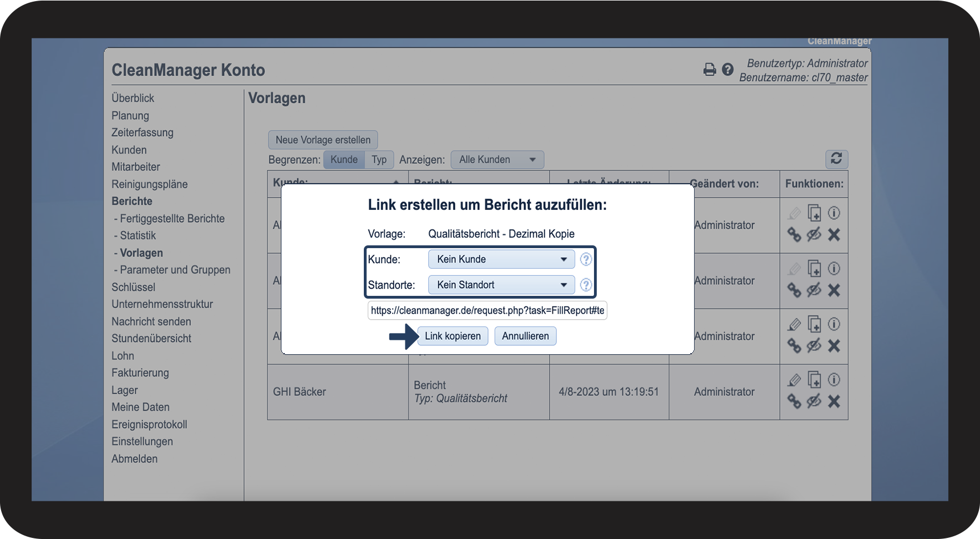This screenshot has width=980, height=539.
Task: Toggle the crossed-eye icon in the first table row
Action: (814, 235)
